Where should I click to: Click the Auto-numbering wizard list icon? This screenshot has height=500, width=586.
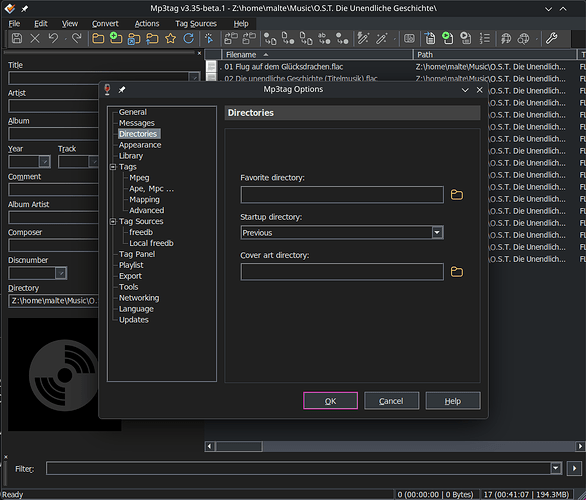pos(485,38)
